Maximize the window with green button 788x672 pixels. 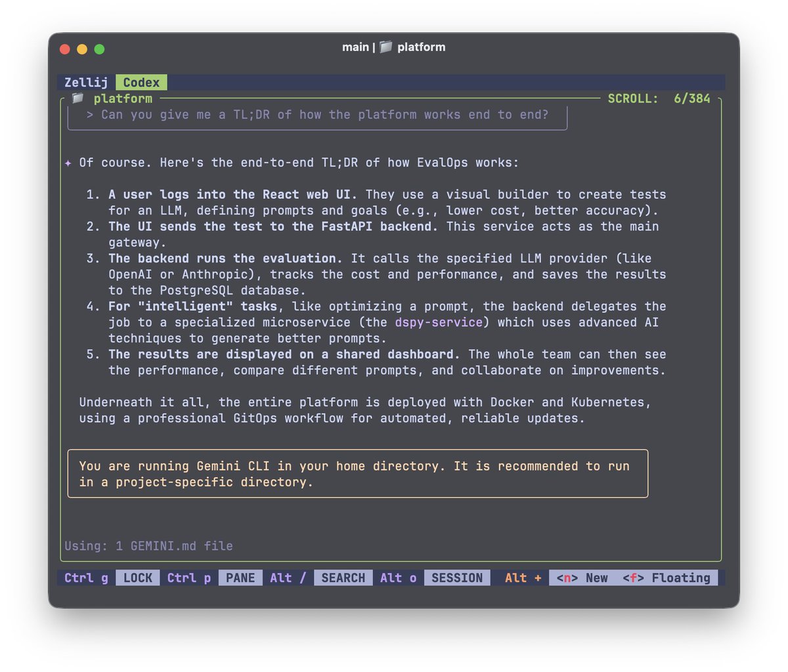pyautogui.click(x=99, y=49)
